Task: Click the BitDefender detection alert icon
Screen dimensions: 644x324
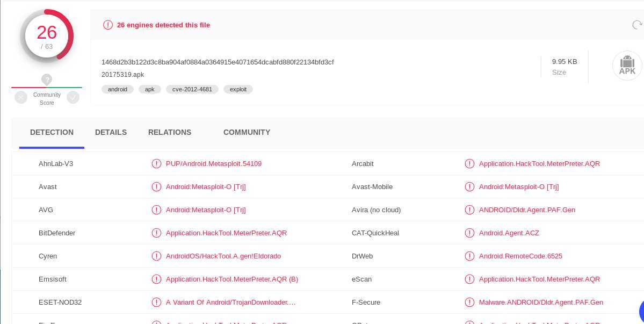Action: [156, 233]
